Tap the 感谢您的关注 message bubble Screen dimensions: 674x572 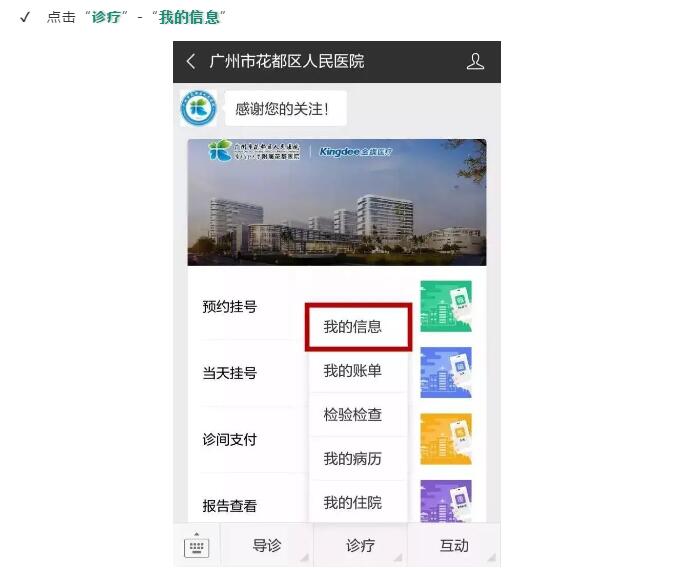pos(283,109)
